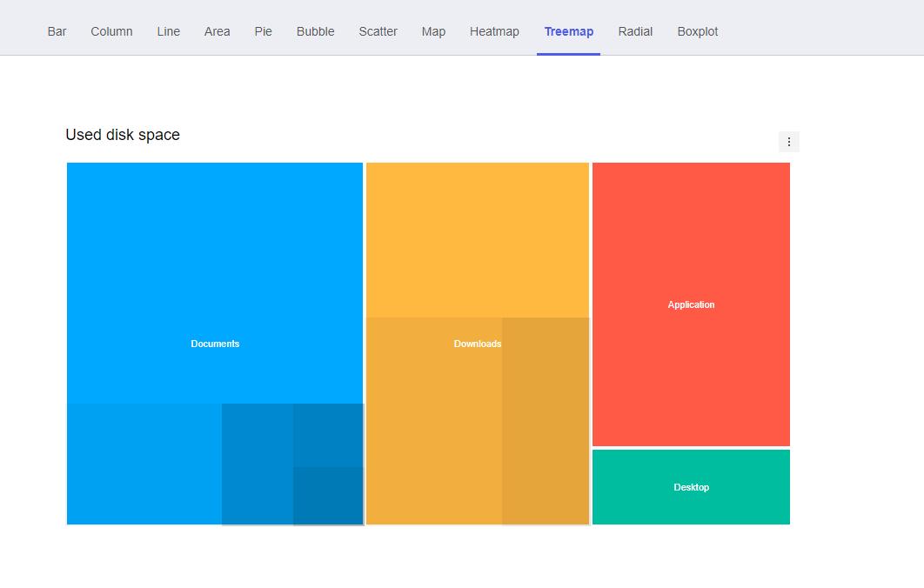Screen dimensions: 924x588
Task: Go to the Area tab
Action: 218,31
